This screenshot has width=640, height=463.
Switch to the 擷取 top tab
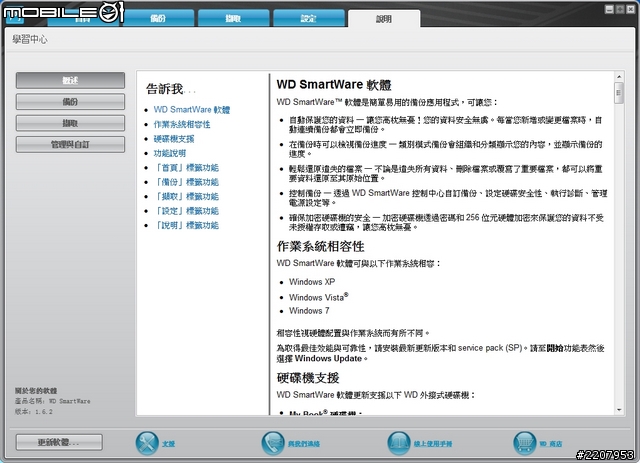coord(233,18)
